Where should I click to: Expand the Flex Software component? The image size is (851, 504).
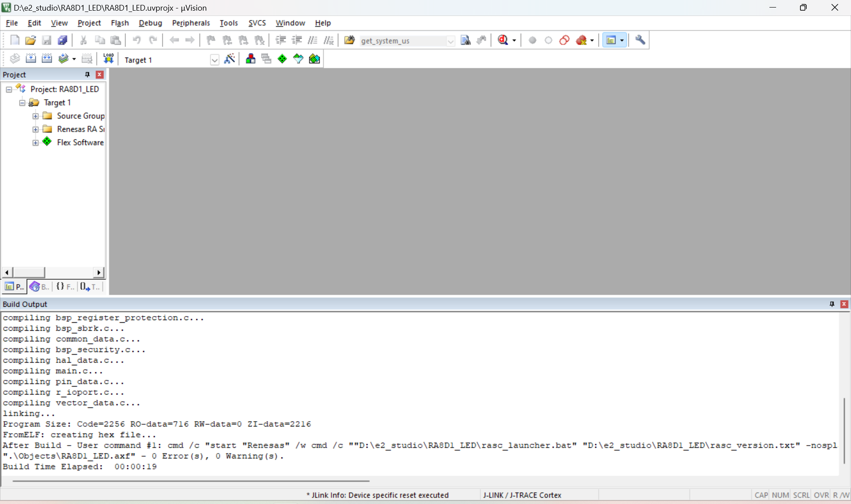35,143
